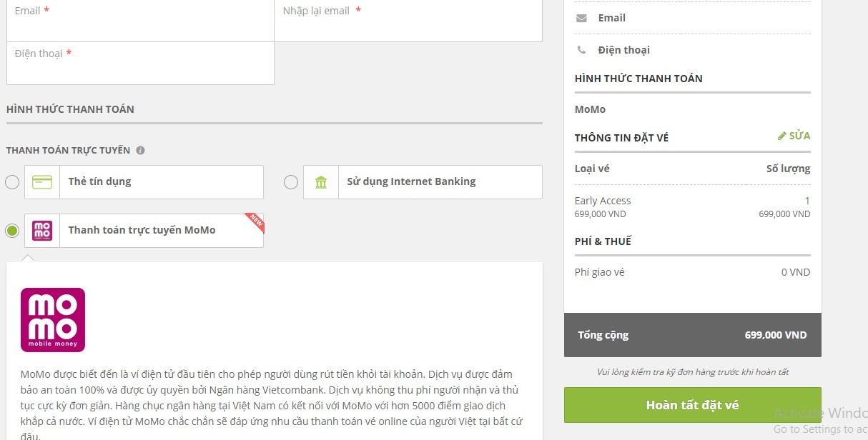Click the credit card icon

coord(42,182)
